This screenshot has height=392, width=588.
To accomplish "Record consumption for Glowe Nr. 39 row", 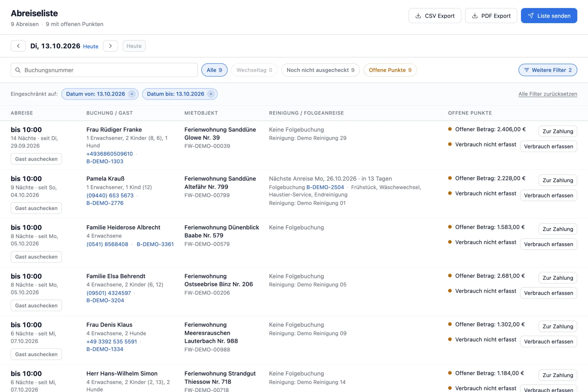I will point(548,146).
